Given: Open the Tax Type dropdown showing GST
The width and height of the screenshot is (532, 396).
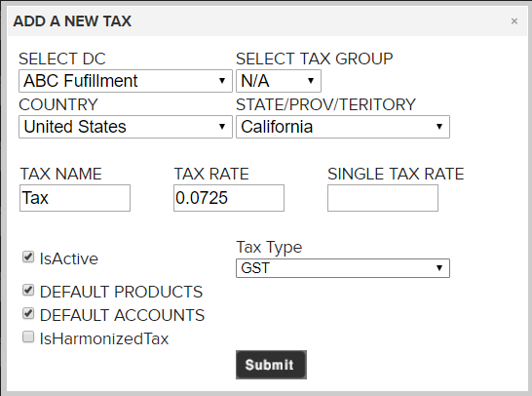Looking at the screenshot, I should pos(343,268).
